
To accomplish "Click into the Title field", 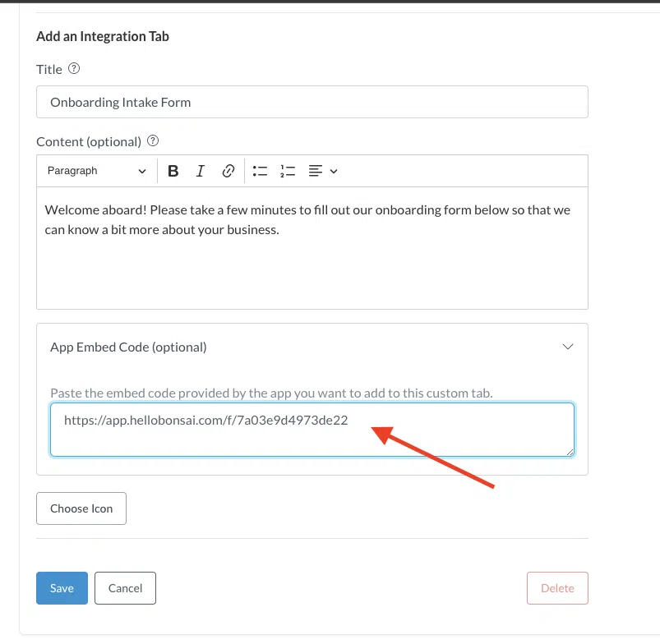I will pyautogui.click(x=312, y=102).
